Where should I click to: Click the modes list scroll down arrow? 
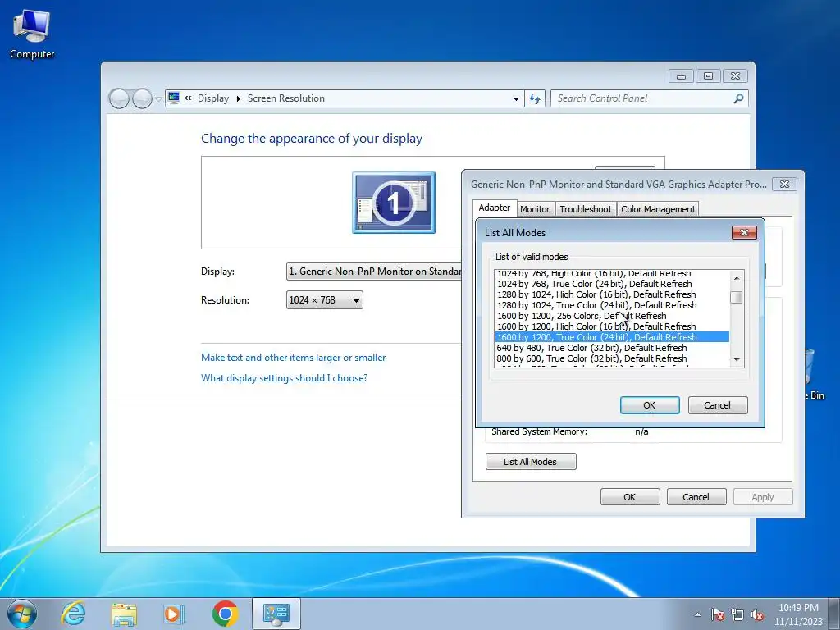(737, 360)
